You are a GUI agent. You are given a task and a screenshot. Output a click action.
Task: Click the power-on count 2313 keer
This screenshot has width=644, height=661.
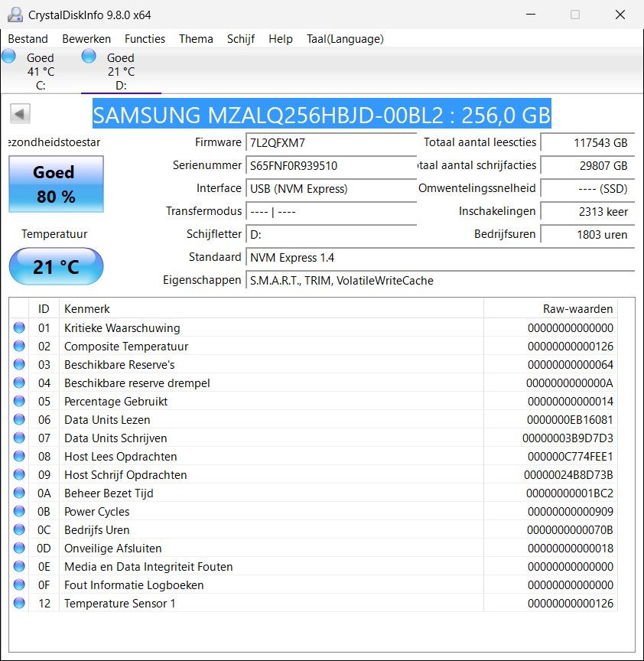coord(587,211)
